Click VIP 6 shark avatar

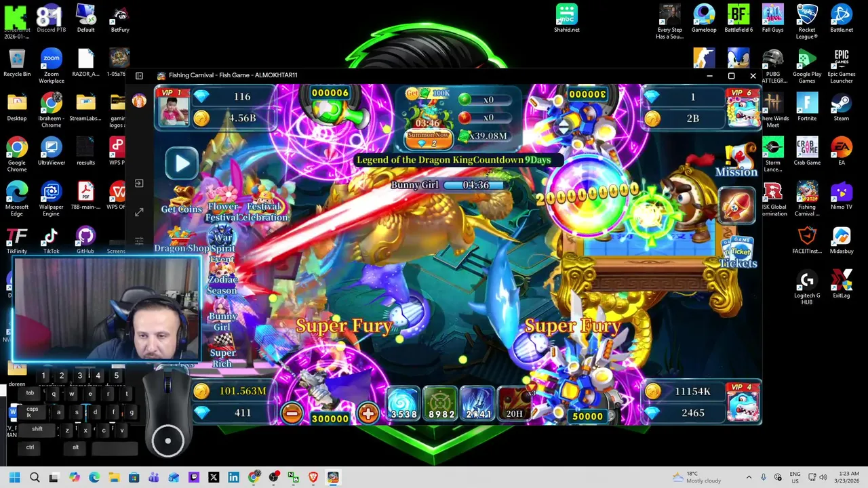742,107
